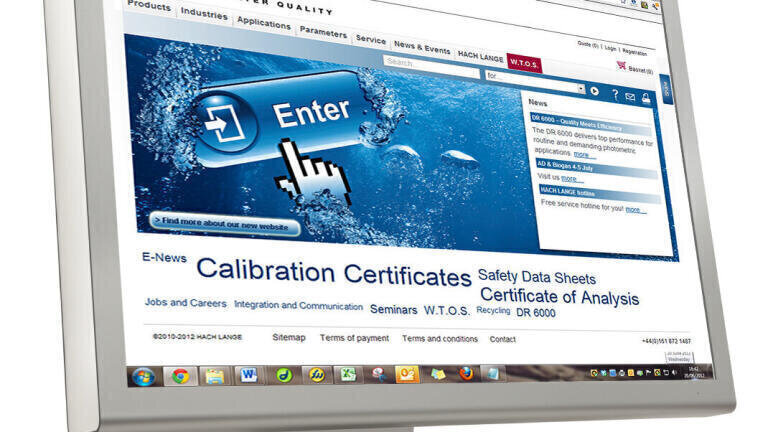Open Contact footer link
This screenshot has height=432, width=768.
click(503, 339)
